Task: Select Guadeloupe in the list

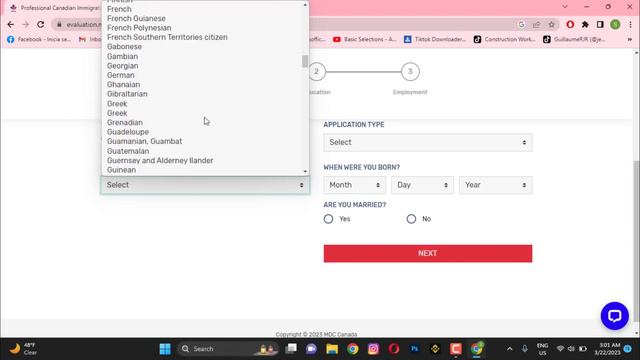Action: (128, 132)
